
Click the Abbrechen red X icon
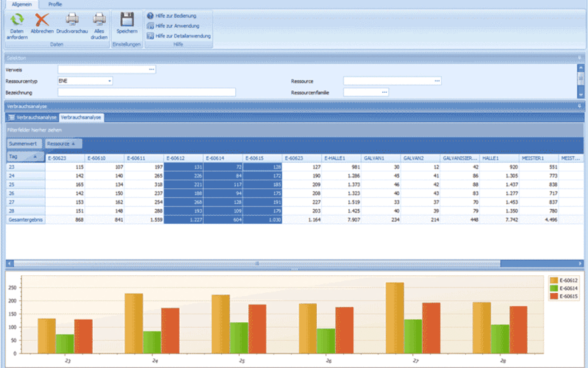[42, 20]
